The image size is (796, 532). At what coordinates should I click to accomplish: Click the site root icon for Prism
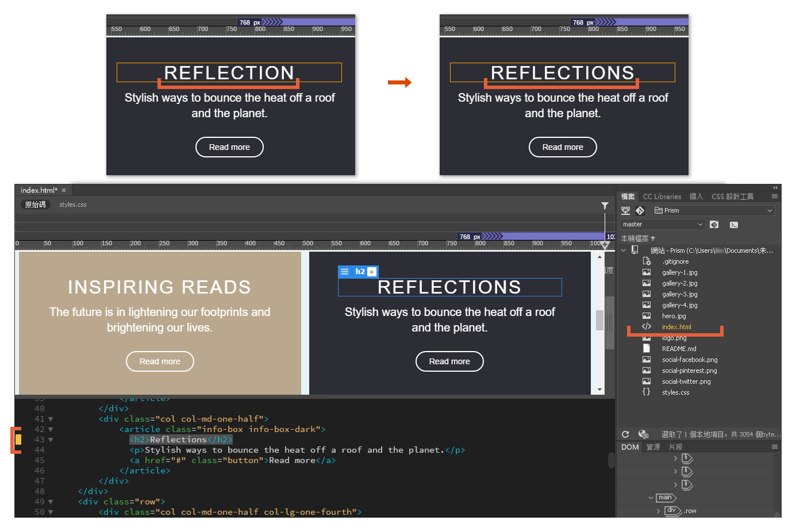coord(635,250)
